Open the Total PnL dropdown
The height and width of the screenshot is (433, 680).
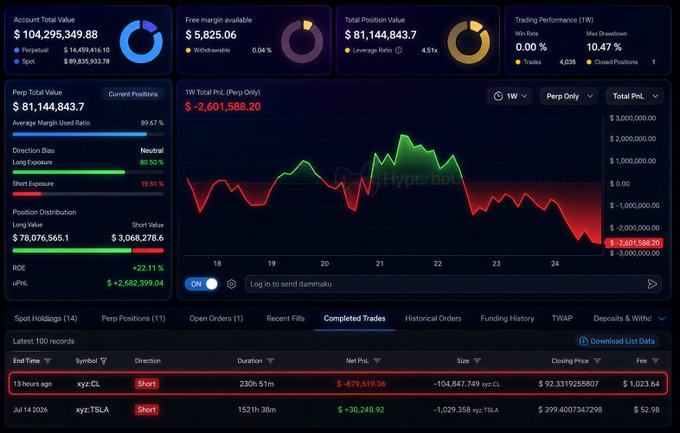pos(634,96)
